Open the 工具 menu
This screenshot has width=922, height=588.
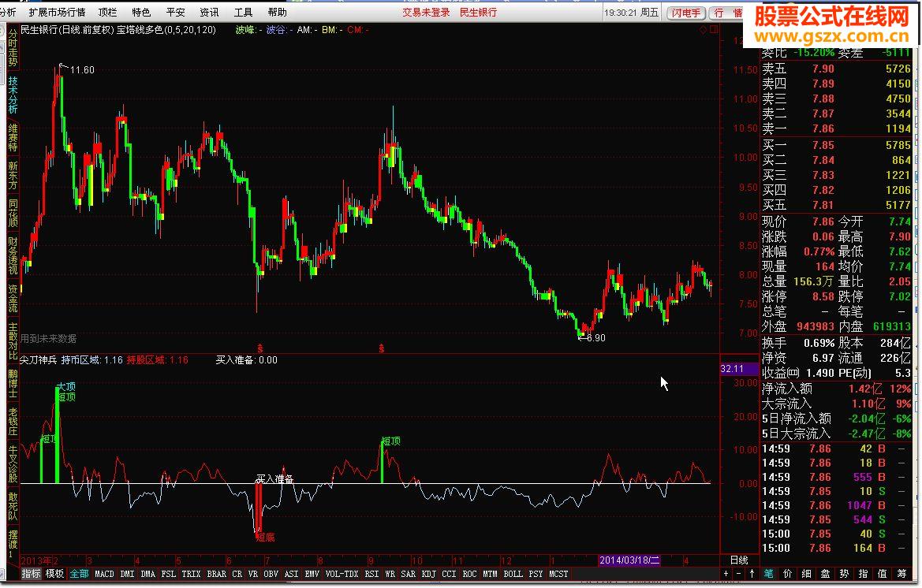point(243,12)
